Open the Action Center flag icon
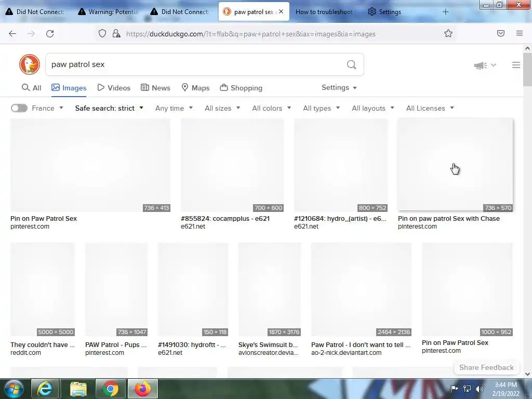Image resolution: width=532 pixels, height=399 pixels. tap(454, 389)
